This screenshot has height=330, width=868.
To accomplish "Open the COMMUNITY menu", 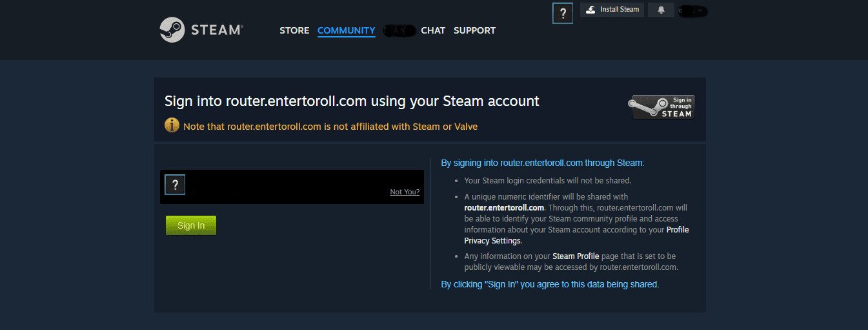I will point(346,30).
